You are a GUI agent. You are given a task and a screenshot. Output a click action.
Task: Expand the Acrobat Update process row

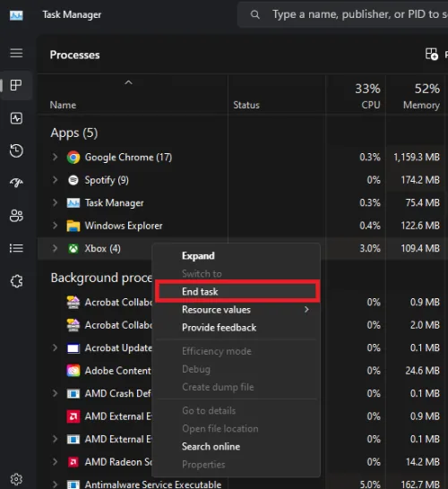pyautogui.click(x=55, y=347)
